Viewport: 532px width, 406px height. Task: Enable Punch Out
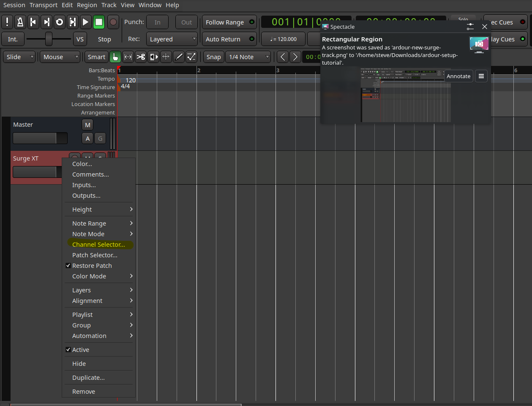point(187,22)
